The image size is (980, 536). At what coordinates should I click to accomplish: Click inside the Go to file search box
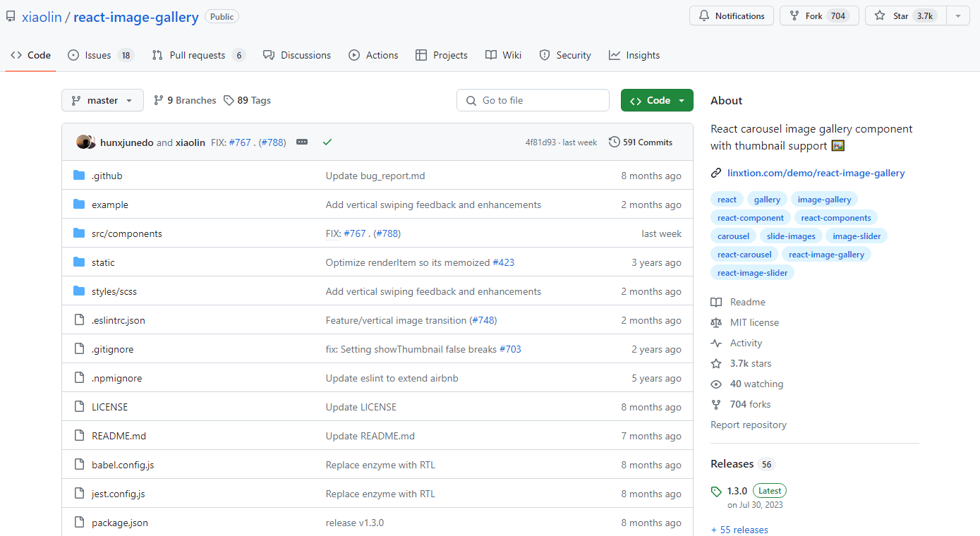click(533, 100)
